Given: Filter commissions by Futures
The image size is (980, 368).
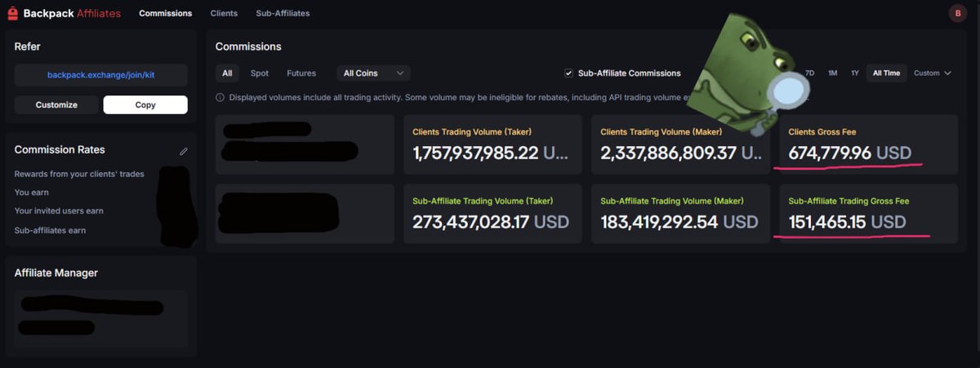Looking at the screenshot, I should [301, 73].
